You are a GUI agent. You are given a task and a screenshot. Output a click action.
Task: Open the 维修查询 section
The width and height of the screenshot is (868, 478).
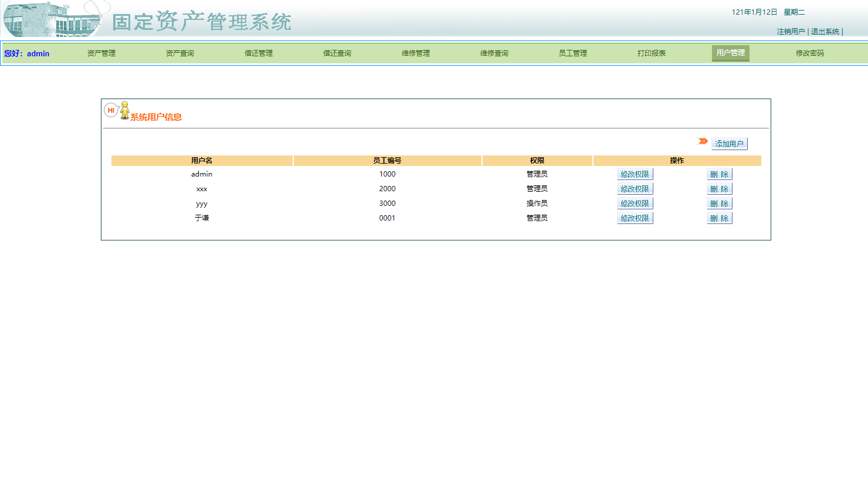(494, 53)
